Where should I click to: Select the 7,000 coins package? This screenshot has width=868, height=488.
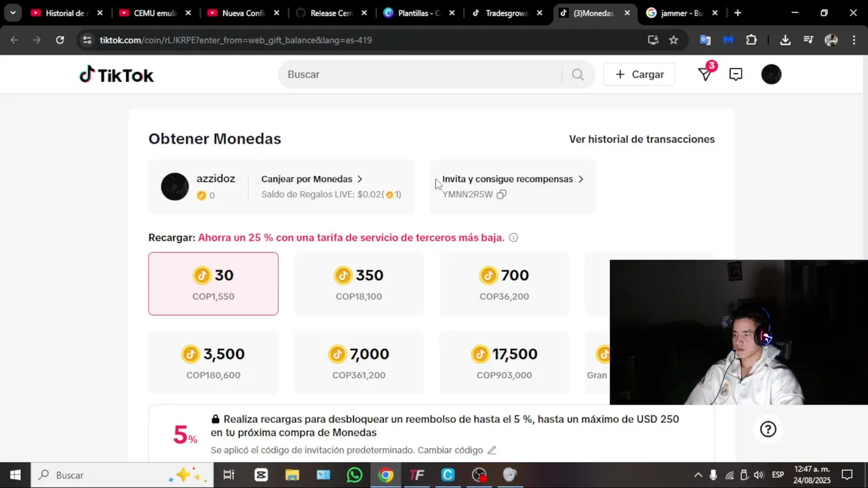(x=359, y=363)
